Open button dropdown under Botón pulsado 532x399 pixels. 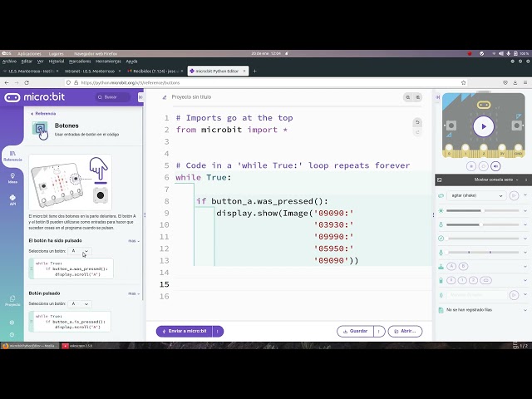[x=80, y=303]
